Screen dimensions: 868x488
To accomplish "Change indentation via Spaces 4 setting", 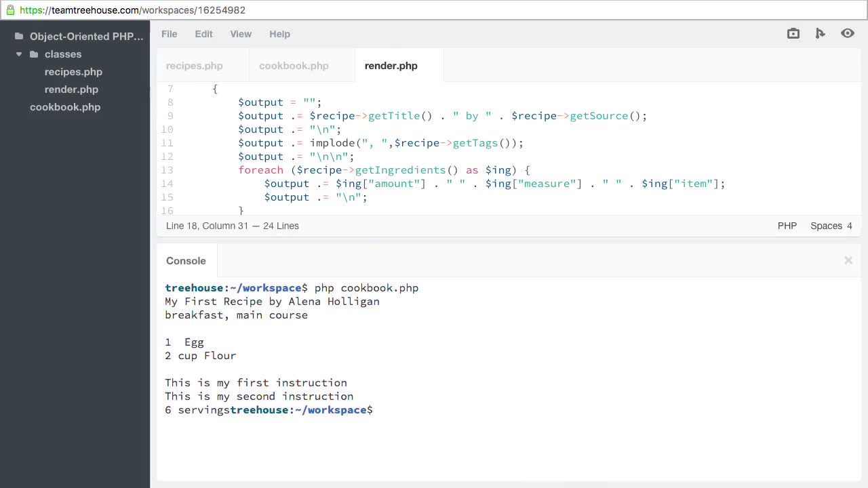I will pos(831,226).
